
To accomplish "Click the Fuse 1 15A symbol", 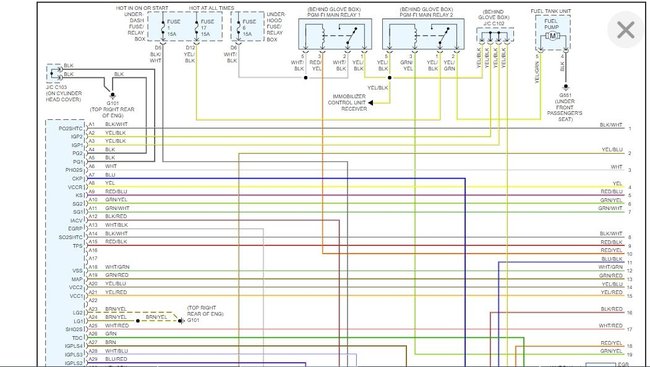I will (163, 27).
